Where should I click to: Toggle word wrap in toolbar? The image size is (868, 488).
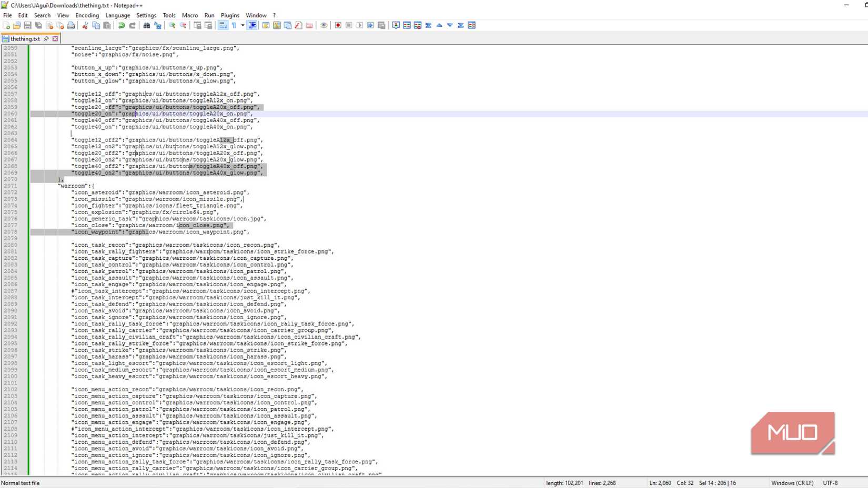[223, 25]
